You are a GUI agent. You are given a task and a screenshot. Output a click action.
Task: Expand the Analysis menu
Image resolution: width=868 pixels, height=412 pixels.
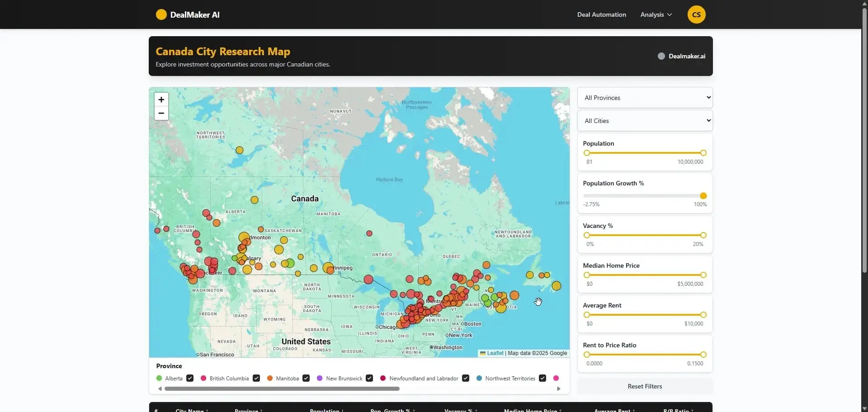pyautogui.click(x=656, y=14)
